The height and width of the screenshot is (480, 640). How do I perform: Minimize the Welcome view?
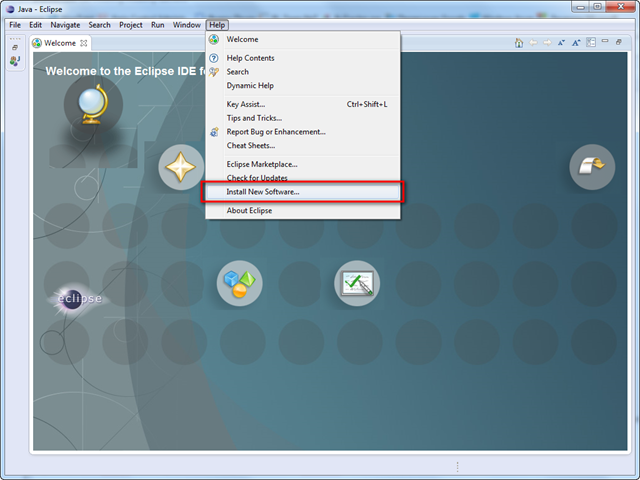605,41
